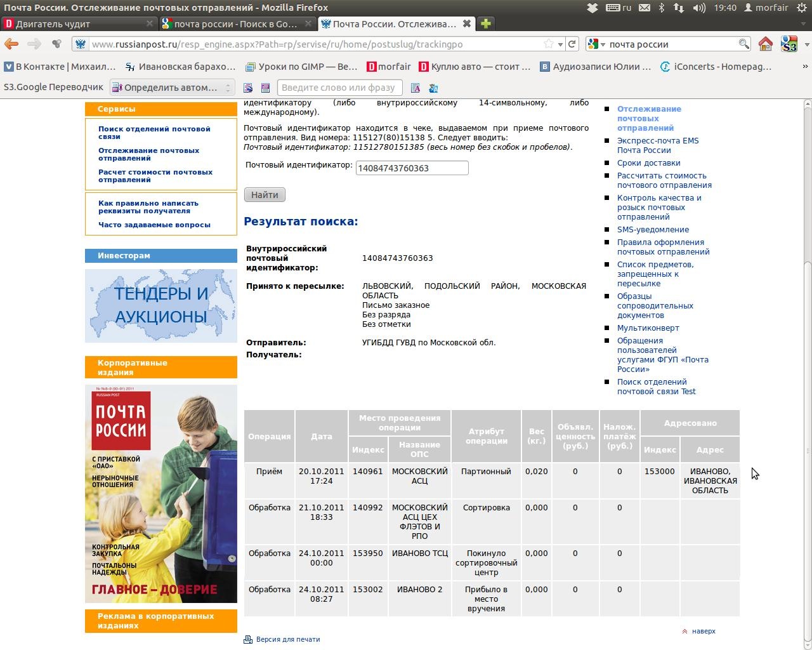Click the first translator toolbar icon after language selector
The height and width of the screenshot is (650, 812).
coord(248,88)
